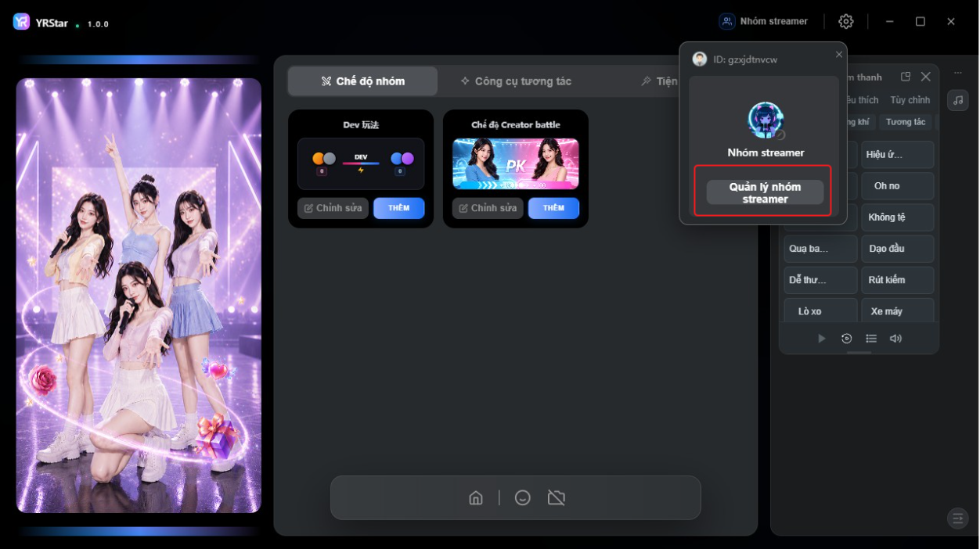Viewport: 980px width, 549px height.
Task: Play the Xe máy sound effect
Action: (898, 310)
